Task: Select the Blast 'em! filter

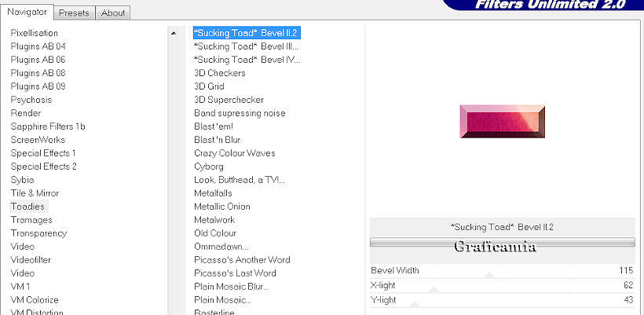Action: pyautogui.click(x=214, y=126)
